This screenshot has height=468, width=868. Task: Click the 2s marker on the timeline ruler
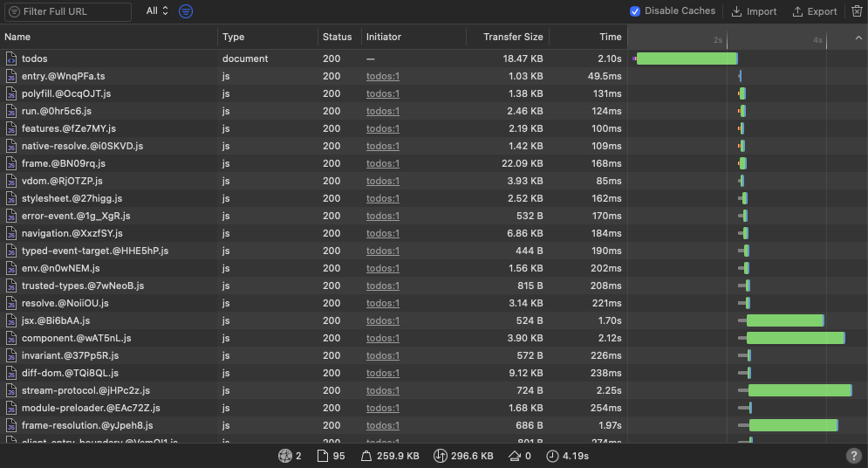coord(718,40)
